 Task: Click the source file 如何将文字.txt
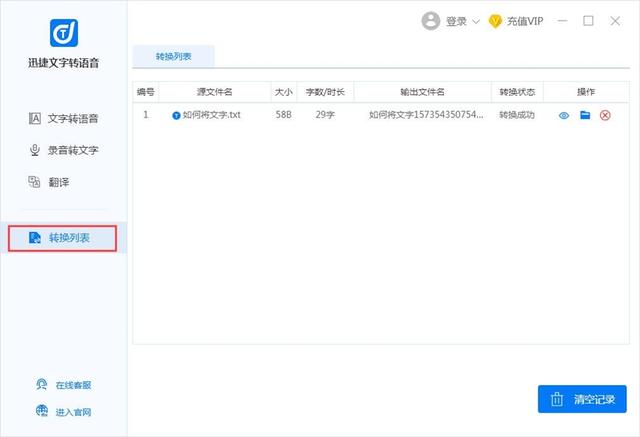[211, 115]
